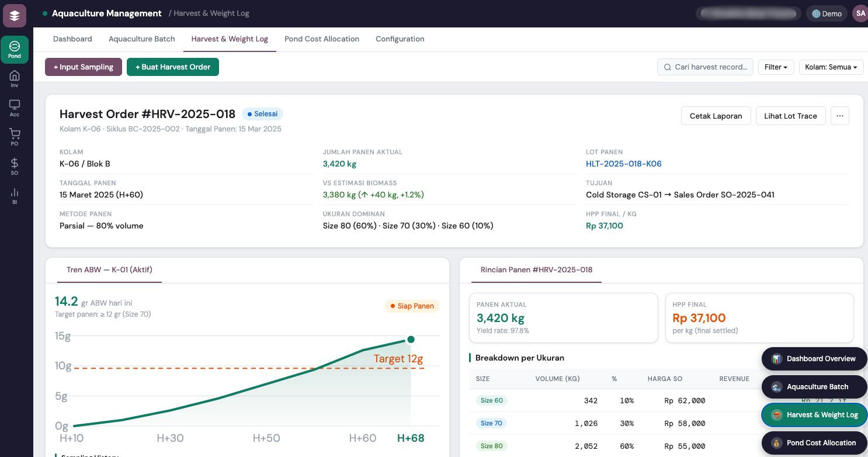Click the stacked layers app logo icon
Image resolution: width=868 pixels, height=457 pixels.
coord(15,16)
